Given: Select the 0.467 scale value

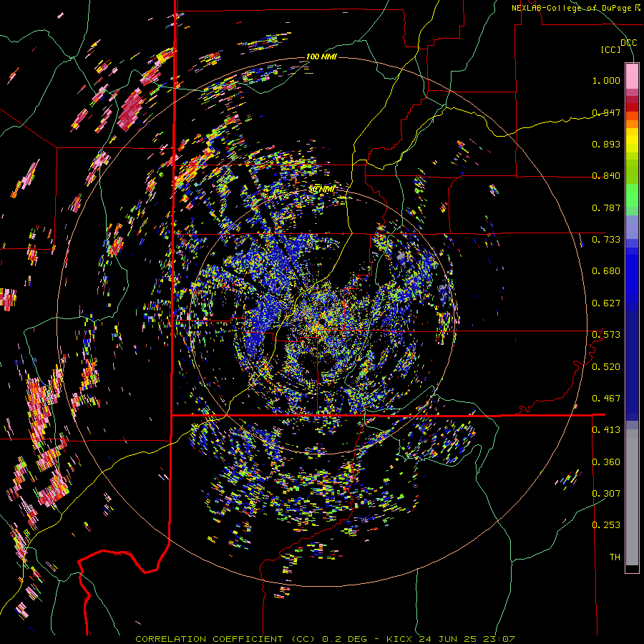Looking at the screenshot, I should [x=606, y=399].
